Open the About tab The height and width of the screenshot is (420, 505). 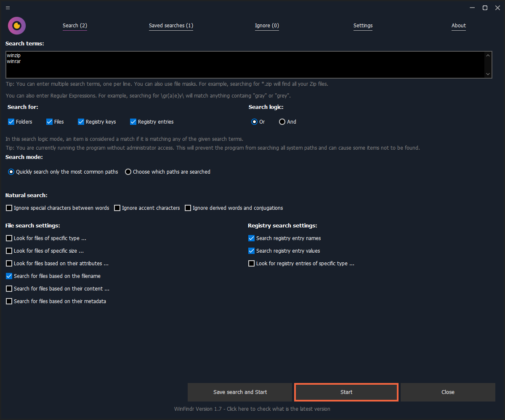[458, 26]
